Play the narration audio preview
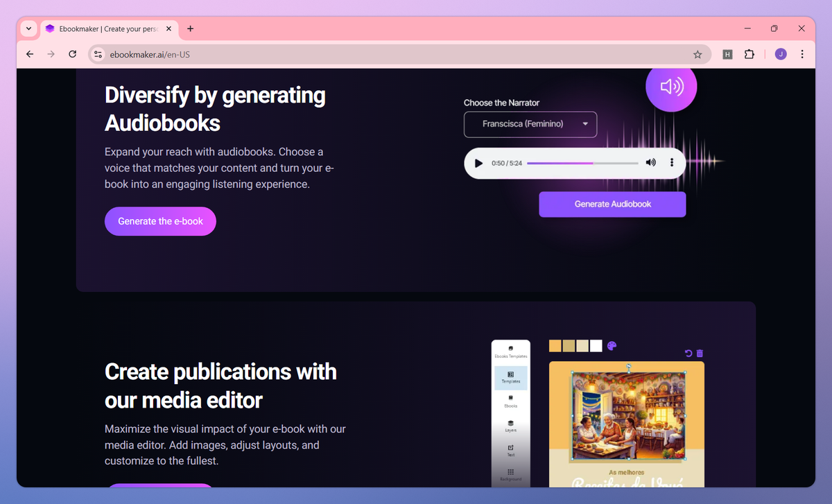Viewport: 832px width, 504px height. (x=478, y=162)
